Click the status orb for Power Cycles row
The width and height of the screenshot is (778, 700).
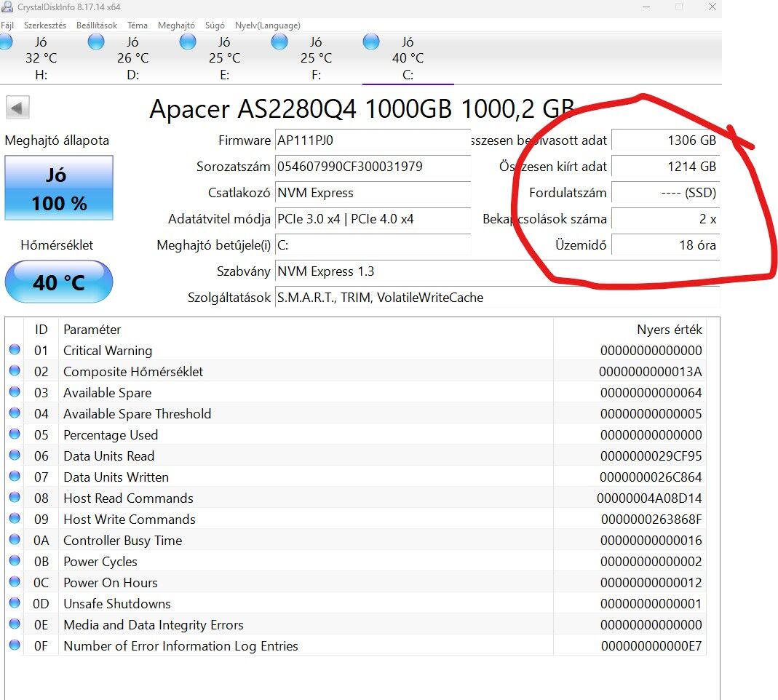click(x=15, y=560)
